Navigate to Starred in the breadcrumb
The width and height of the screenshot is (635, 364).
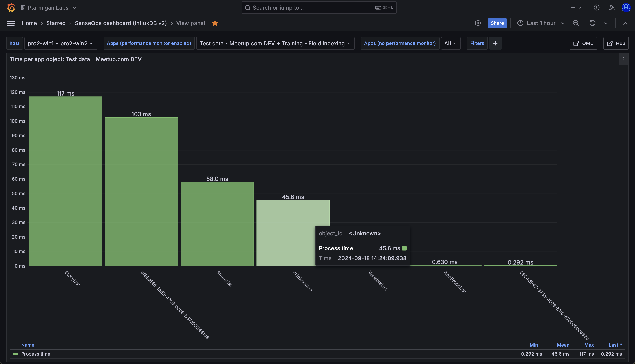(x=56, y=23)
